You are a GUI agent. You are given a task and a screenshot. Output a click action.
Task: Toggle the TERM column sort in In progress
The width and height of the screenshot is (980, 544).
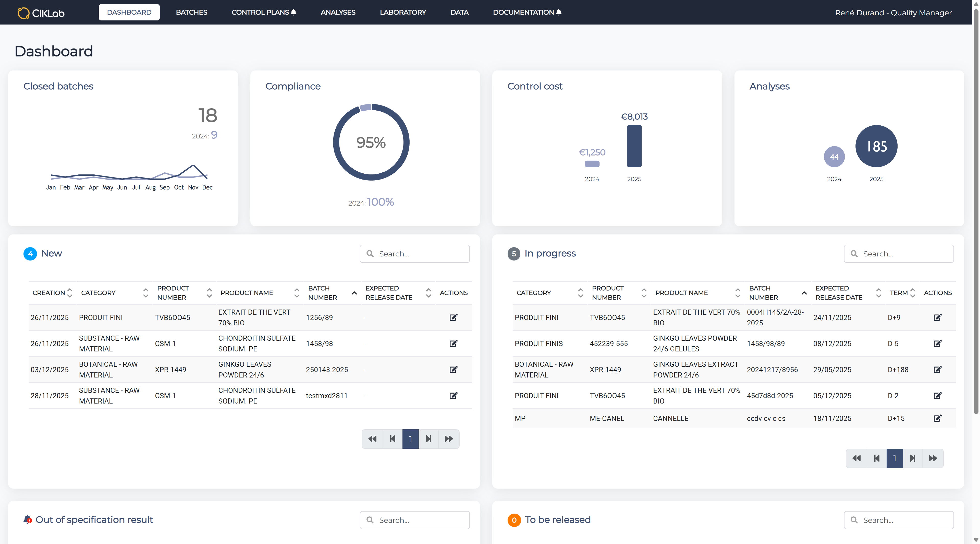coord(912,293)
